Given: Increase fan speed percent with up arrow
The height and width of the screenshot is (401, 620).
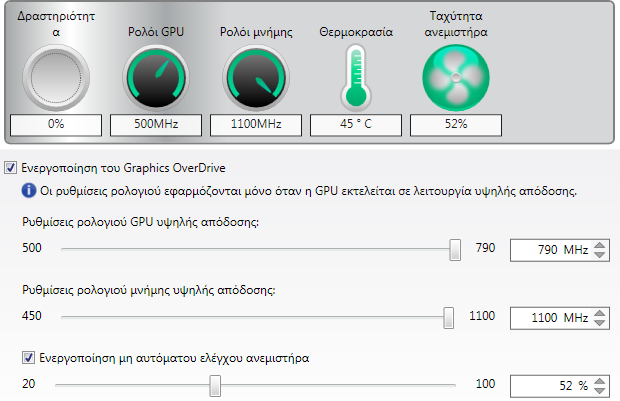Looking at the screenshot, I should tap(599, 382).
